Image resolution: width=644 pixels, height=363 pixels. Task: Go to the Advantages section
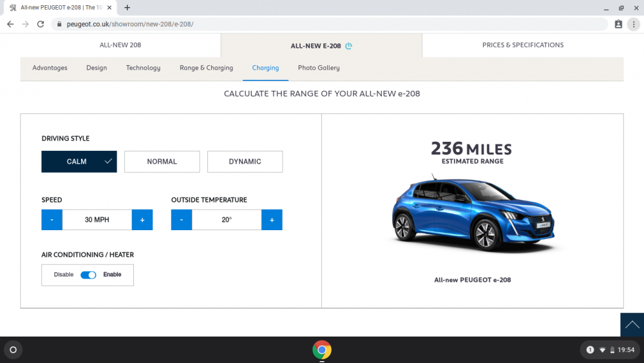click(50, 68)
